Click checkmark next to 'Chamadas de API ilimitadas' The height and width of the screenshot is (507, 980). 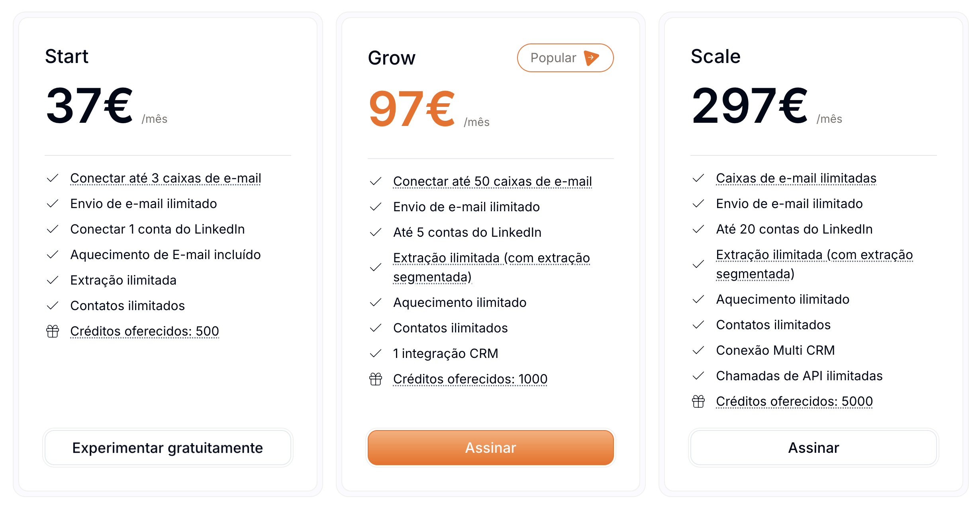point(698,376)
